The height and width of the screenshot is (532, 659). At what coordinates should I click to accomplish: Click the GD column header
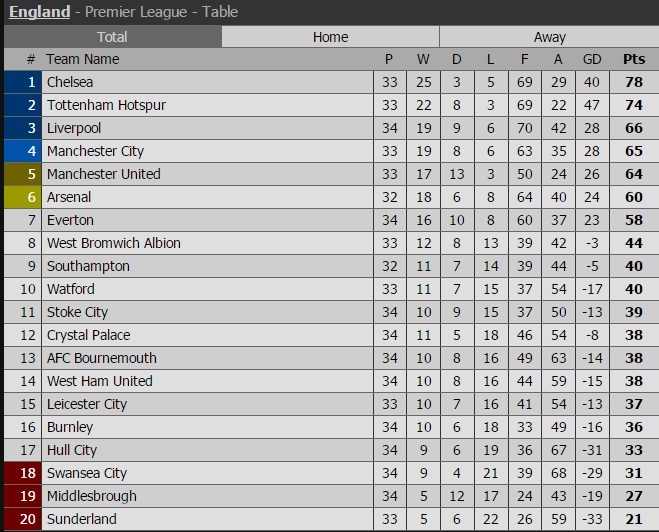click(x=591, y=59)
